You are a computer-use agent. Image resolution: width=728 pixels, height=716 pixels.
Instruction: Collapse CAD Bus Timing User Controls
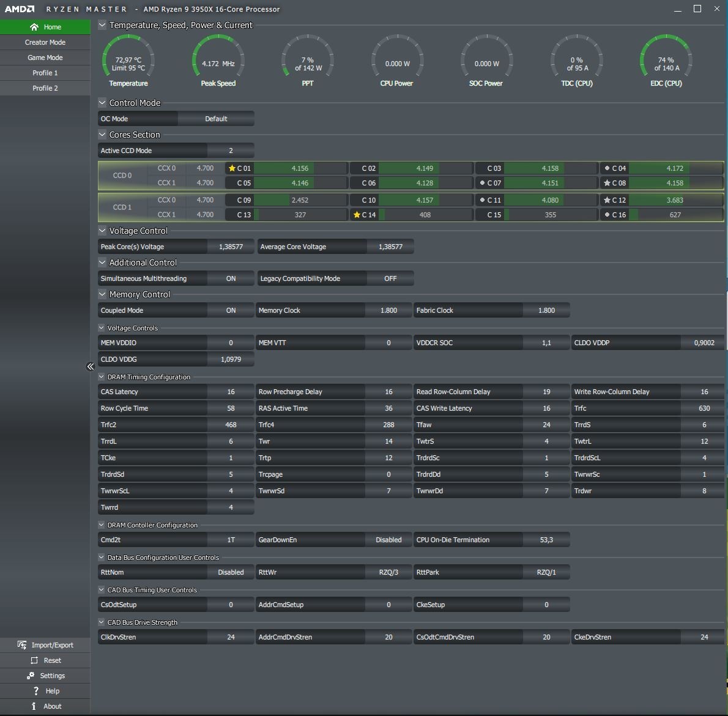tap(101, 590)
